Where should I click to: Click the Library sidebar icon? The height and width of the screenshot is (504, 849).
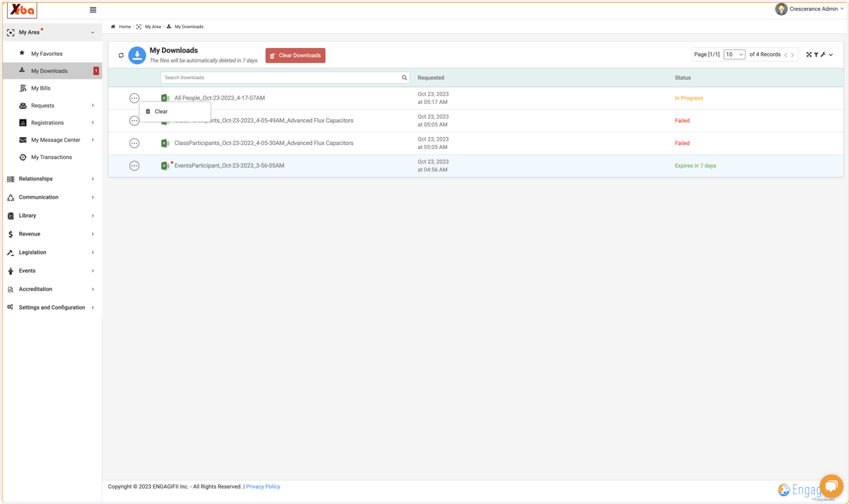[11, 216]
